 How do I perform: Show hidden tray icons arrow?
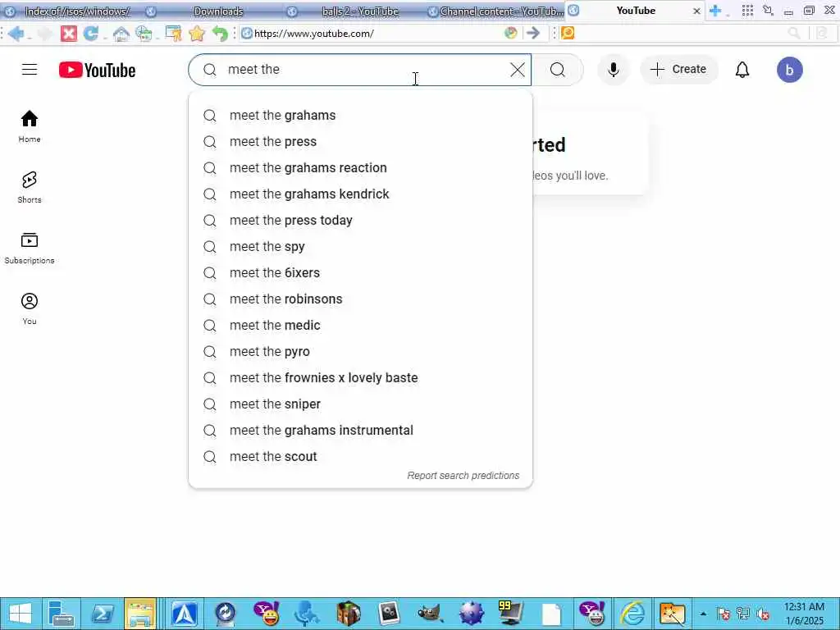click(703, 614)
